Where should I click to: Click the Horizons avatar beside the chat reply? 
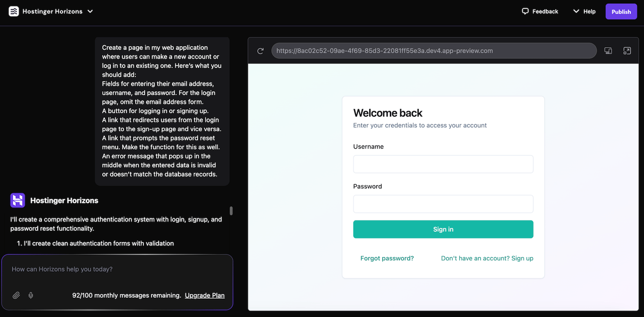point(17,200)
